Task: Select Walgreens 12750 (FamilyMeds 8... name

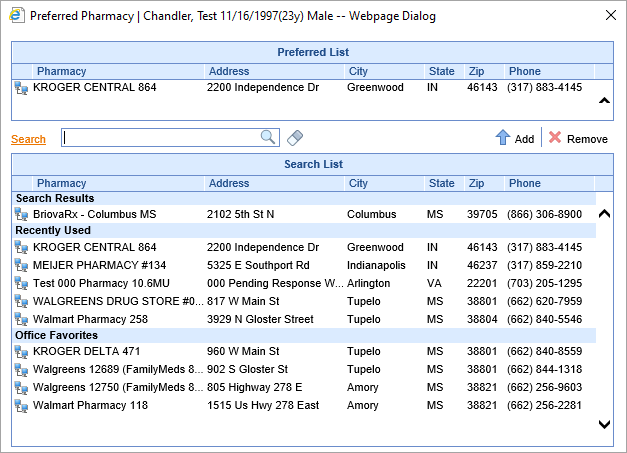Action: pos(118,387)
